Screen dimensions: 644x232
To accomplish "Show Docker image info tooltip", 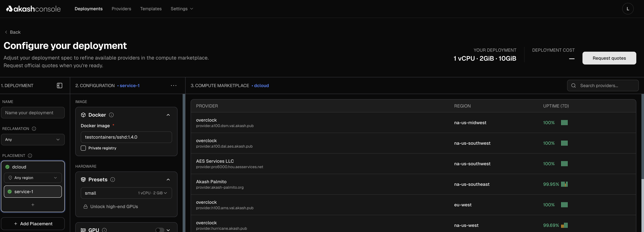I will click(x=111, y=115).
